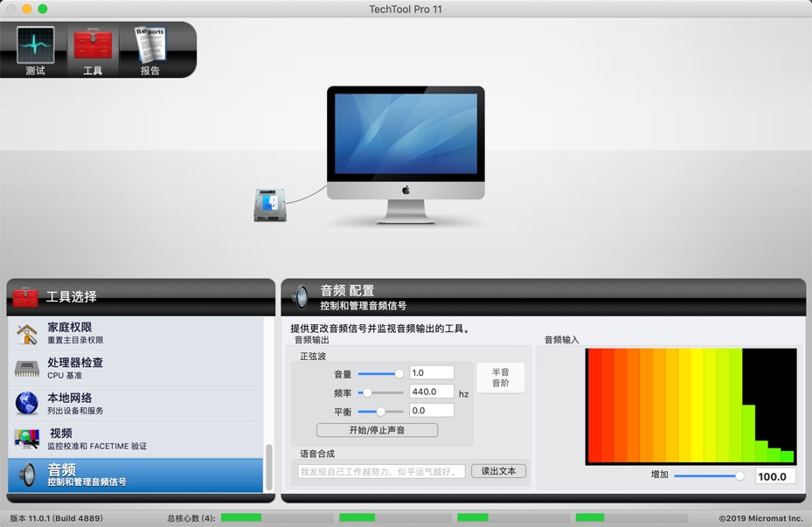The image size is (812, 527).
Task: Click the 语音合成 text input field
Action: (x=382, y=472)
